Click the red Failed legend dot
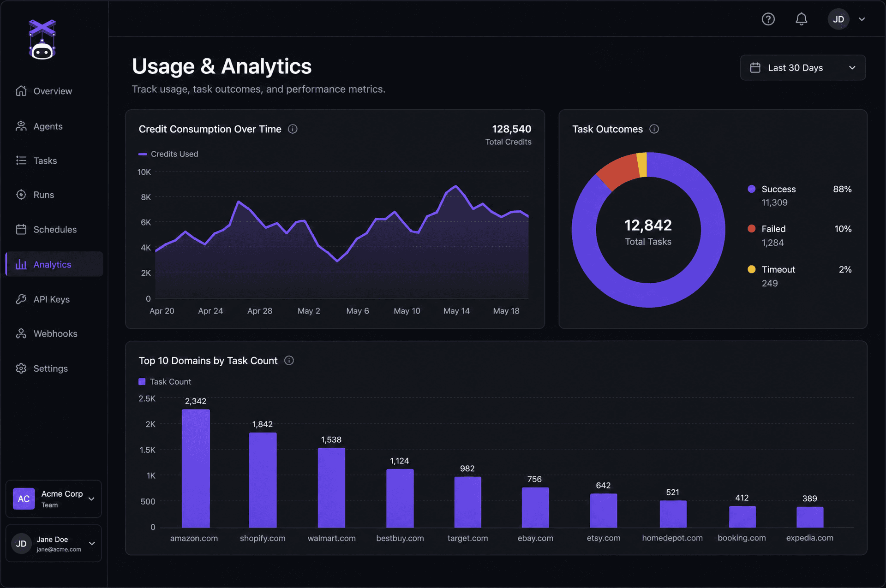 (x=751, y=228)
